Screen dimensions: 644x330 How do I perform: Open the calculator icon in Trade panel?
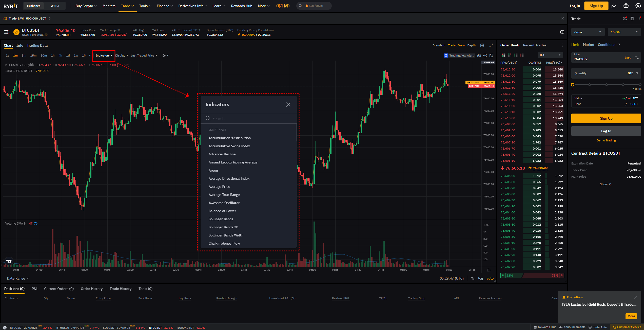[x=632, y=19]
